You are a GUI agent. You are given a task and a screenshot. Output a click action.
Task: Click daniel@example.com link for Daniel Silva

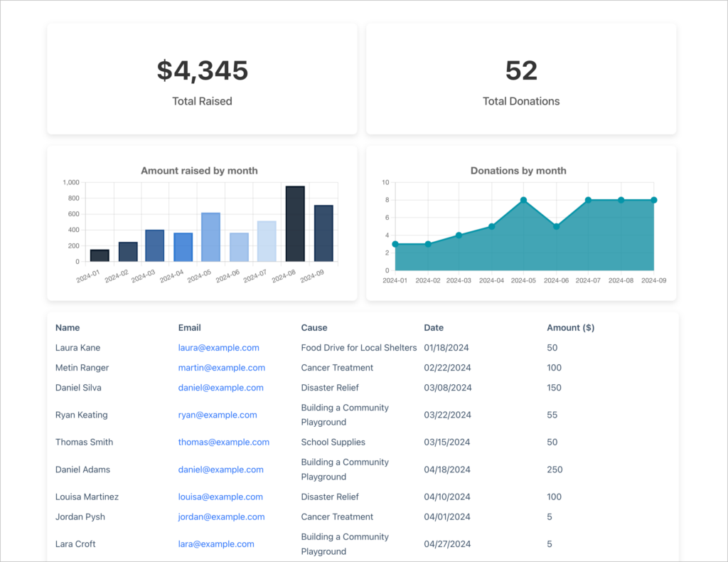(221, 388)
